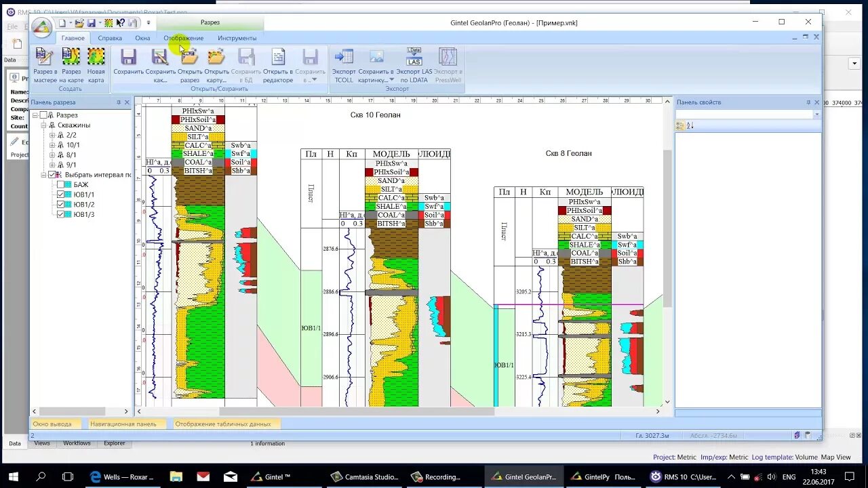Click 'Открыть карту...' folder icon

[216, 57]
